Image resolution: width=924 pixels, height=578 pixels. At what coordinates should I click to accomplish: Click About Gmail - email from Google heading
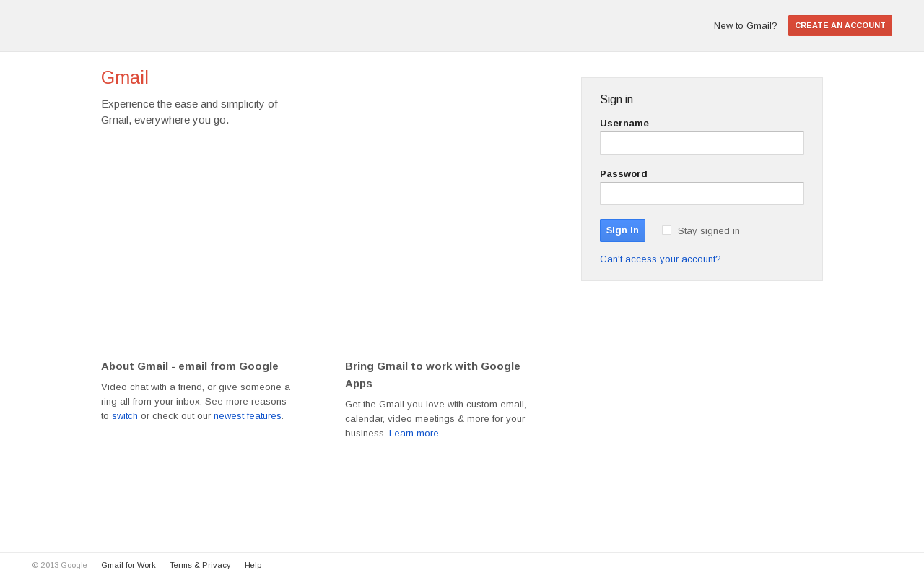(190, 366)
